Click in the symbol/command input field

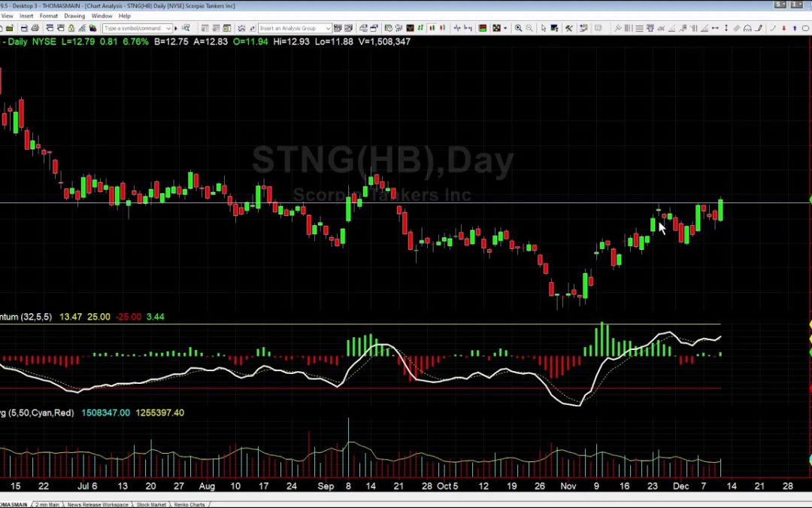pos(132,29)
